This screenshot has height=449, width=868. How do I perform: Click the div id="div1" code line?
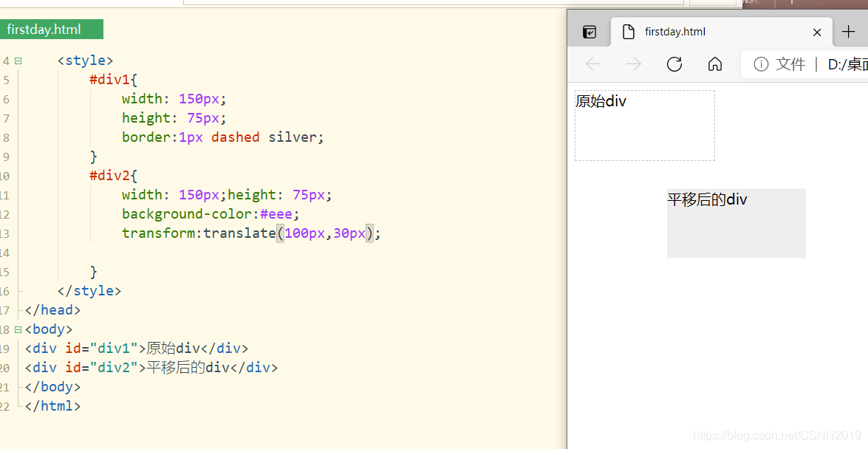137,349
